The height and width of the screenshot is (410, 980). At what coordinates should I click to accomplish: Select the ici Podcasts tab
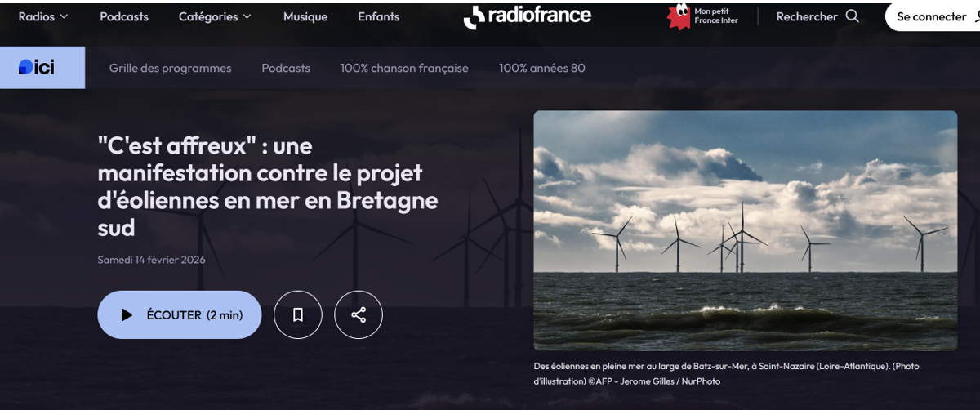point(286,68)
